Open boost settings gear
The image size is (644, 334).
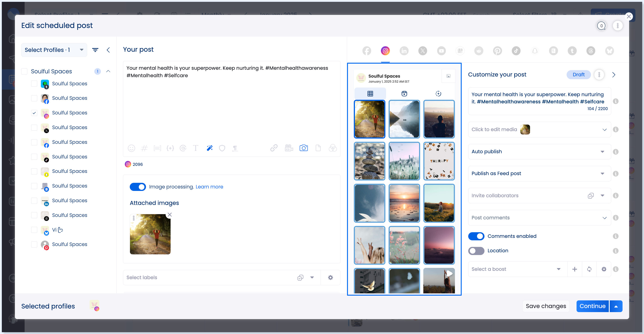tap(604, 269)
